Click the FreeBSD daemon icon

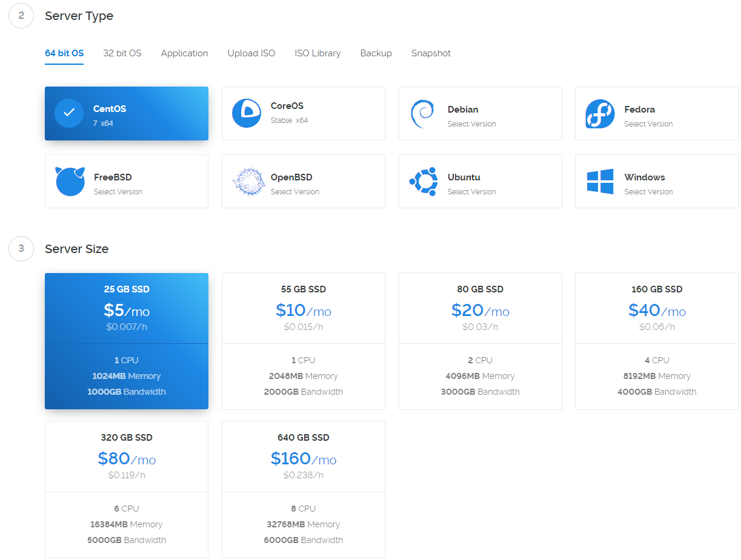[x=70, y=181]
